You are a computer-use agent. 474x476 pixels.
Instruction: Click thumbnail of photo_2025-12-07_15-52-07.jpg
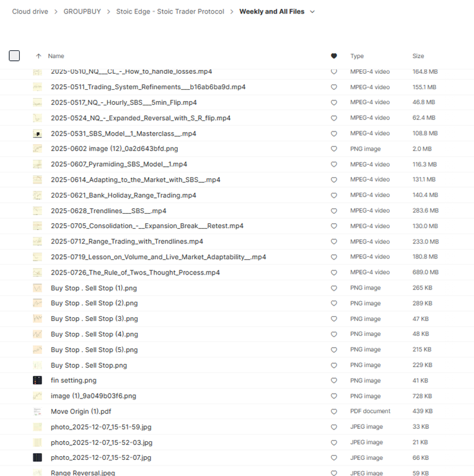37,457
